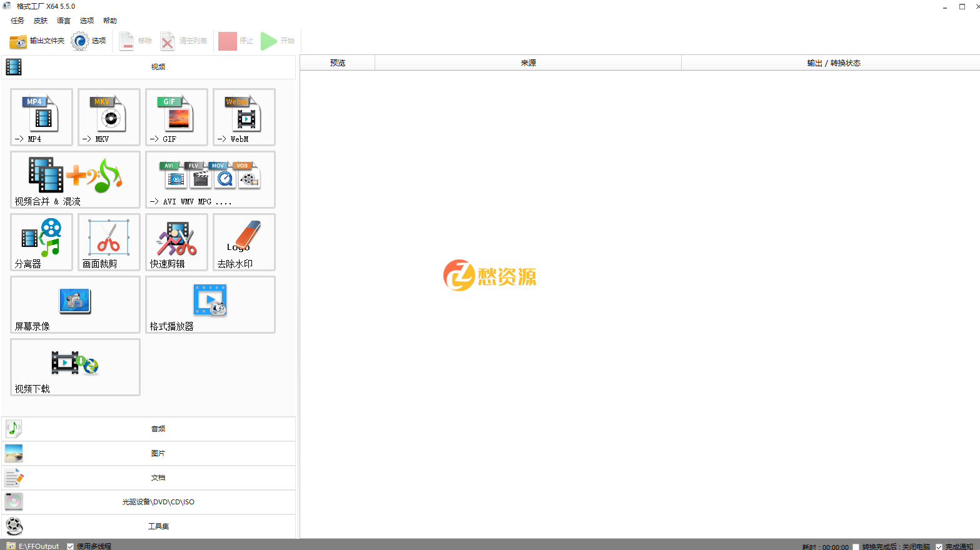
Task: Open the MP4 conversion tool
Action: tap(41, 117)
